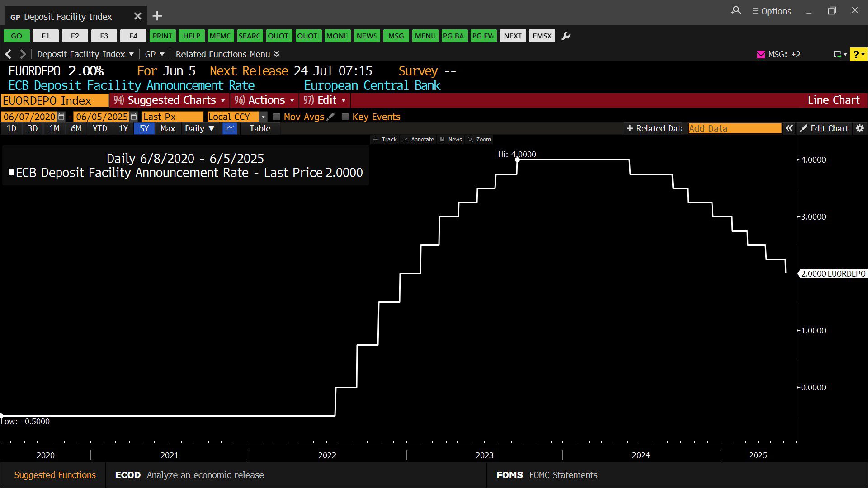Click the search magnifier icon at top
The width and height of the screenshot is (868, 488).
coord(736,10)
